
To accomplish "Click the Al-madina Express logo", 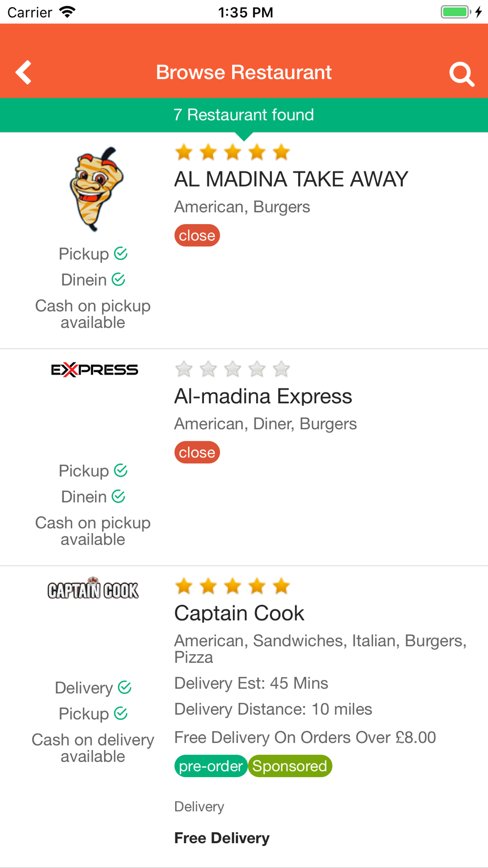I will (x=94, y=370).
